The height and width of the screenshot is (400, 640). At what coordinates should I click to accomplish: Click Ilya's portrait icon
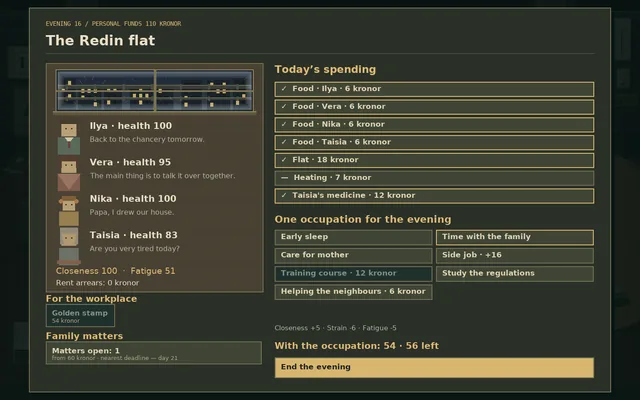pos(69,139)
